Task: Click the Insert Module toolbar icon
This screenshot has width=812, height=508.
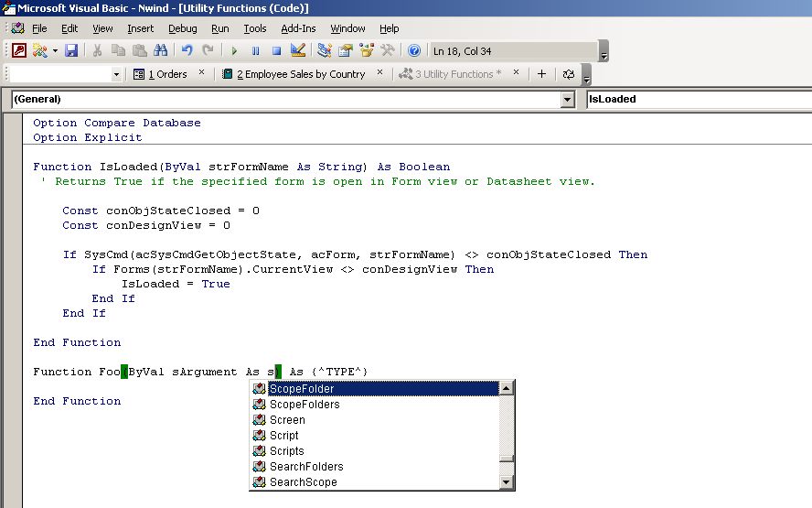Action: [39, 50]
